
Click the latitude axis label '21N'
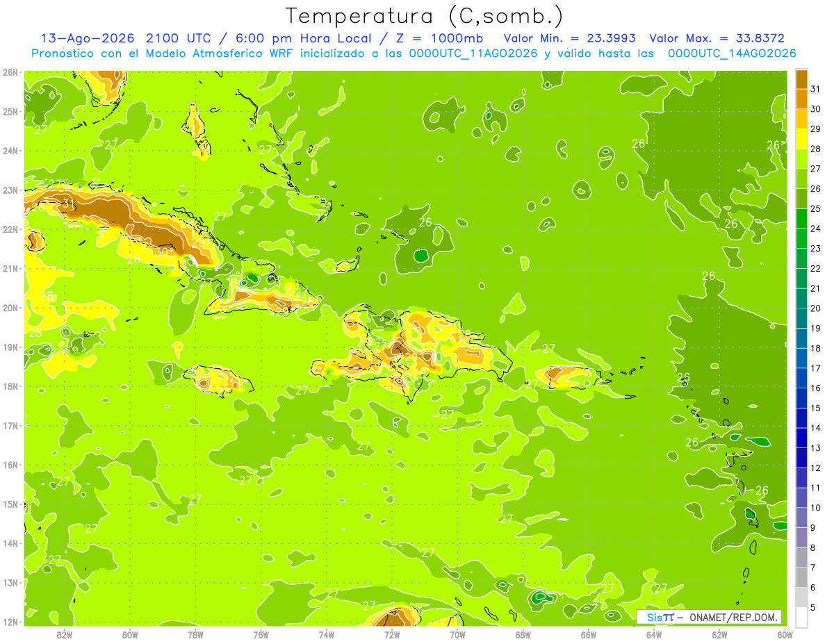tap(10, 269)
